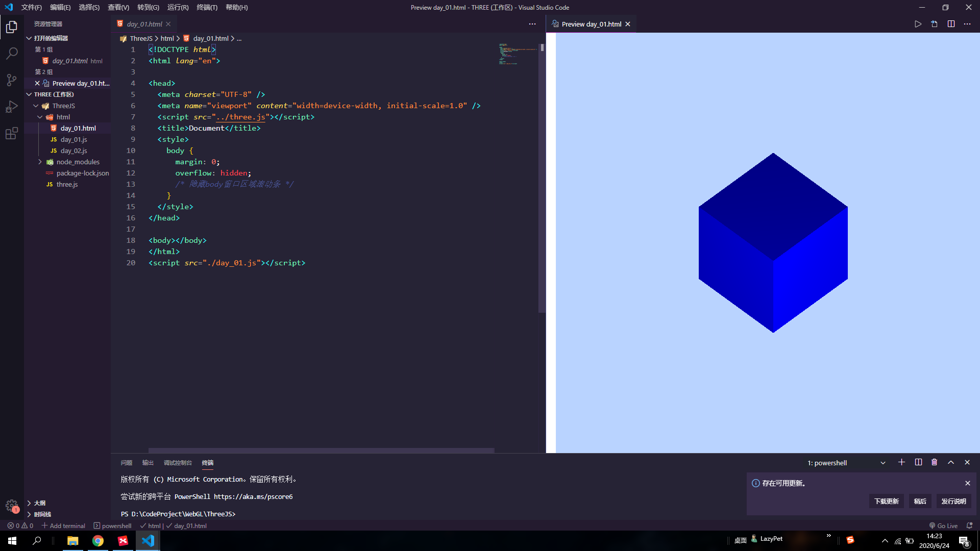The image size is (980, 551).
Task: Click the Split Editor icon top right
Action: pos(951,23)
